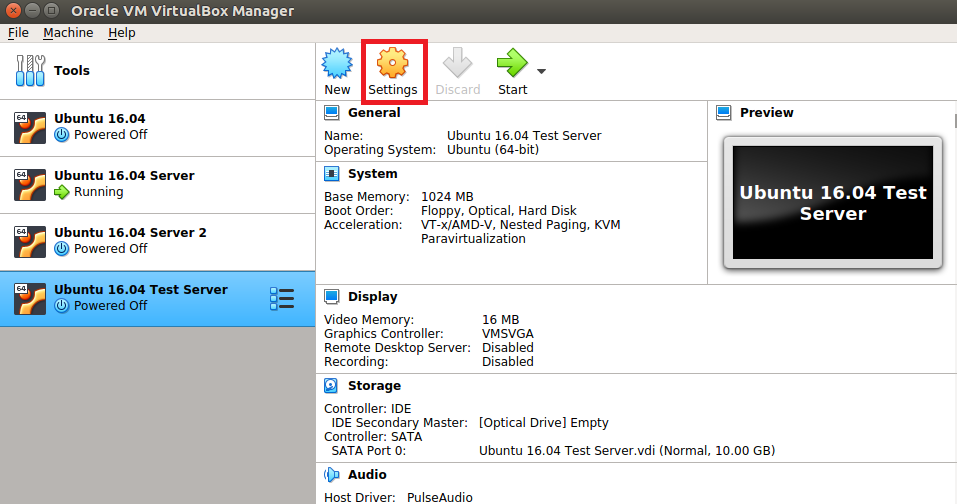Click the 'Controller: SATA' line
957x504 pixels.
[x=373, y=437]
